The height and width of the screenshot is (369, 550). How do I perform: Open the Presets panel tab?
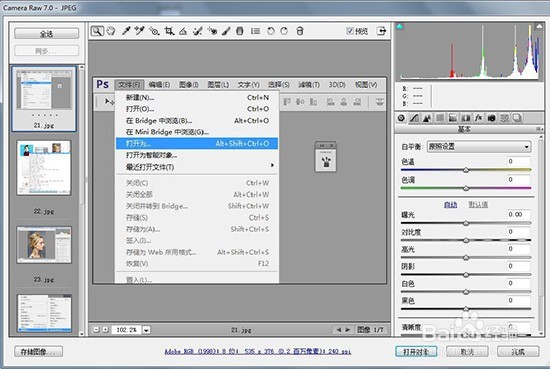[504, 118]
